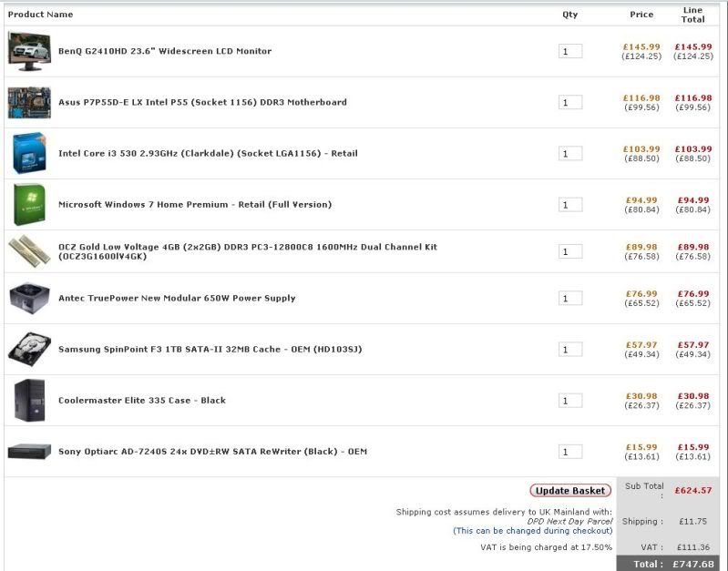Click the VAT value £111.36
Image resolution: width=728 pixels, height=571 pixels.
693,547
